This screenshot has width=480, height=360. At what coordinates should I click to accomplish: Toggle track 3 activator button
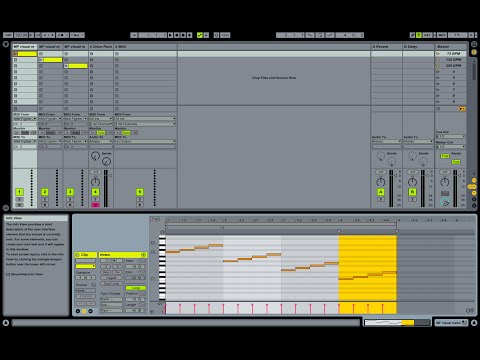[x=70, y=192]
